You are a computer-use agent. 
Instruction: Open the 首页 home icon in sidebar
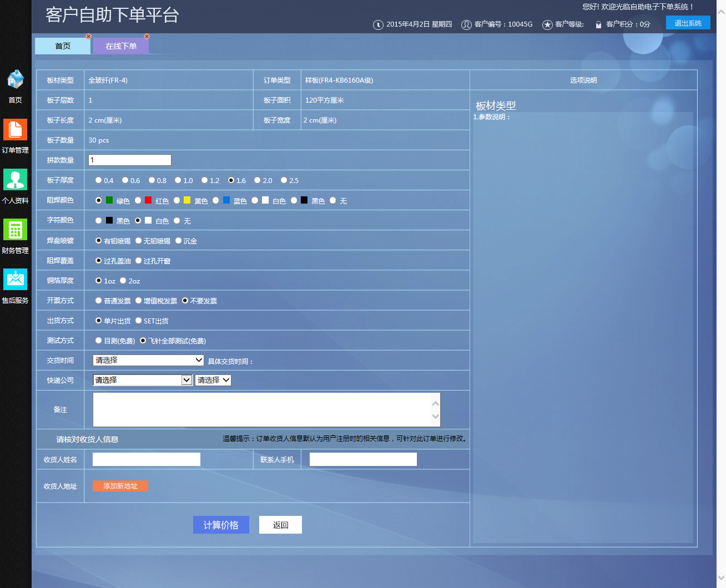15,80
